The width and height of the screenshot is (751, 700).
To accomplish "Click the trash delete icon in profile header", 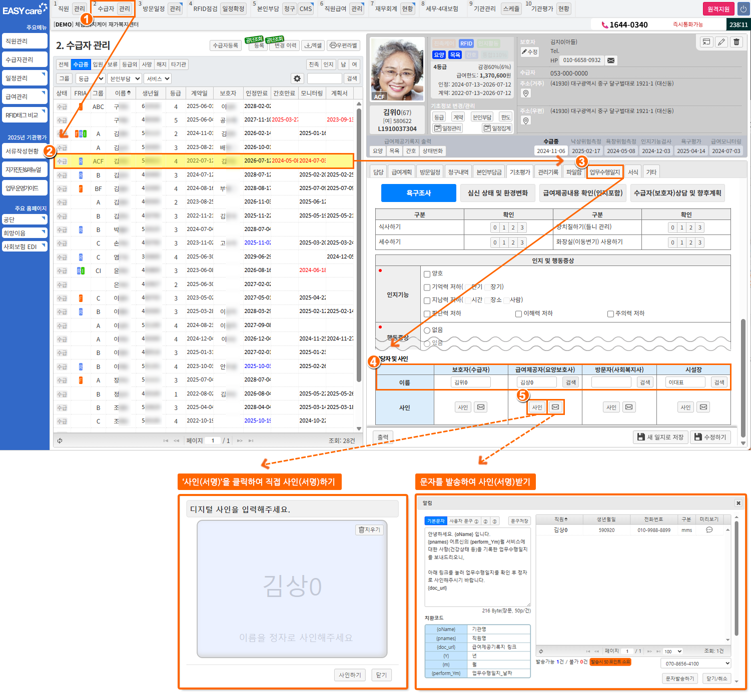I will click(736, 42).
